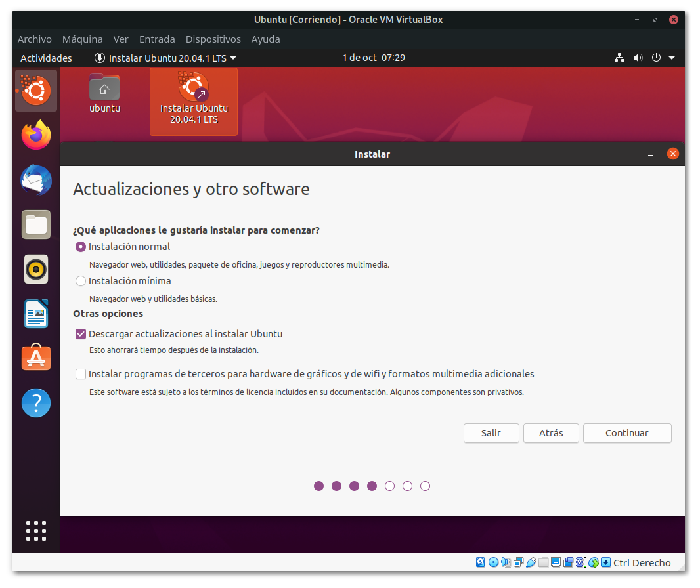
Task: Launch Thunderbird mail from the dock
Action: [x=36, y=180]
